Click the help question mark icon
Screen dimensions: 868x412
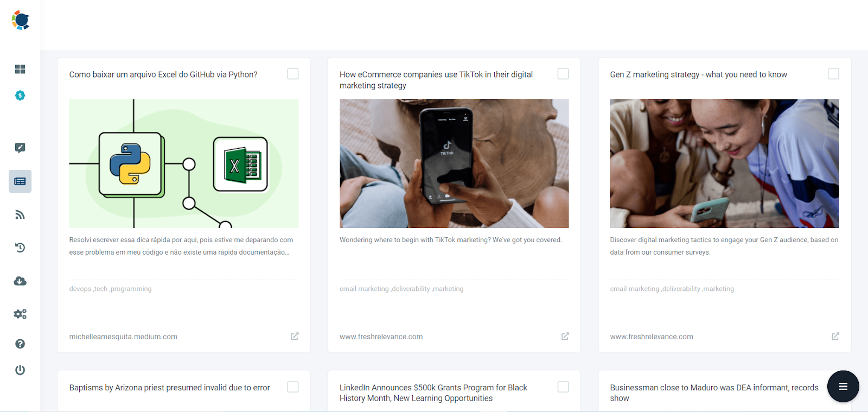[20, 344]
